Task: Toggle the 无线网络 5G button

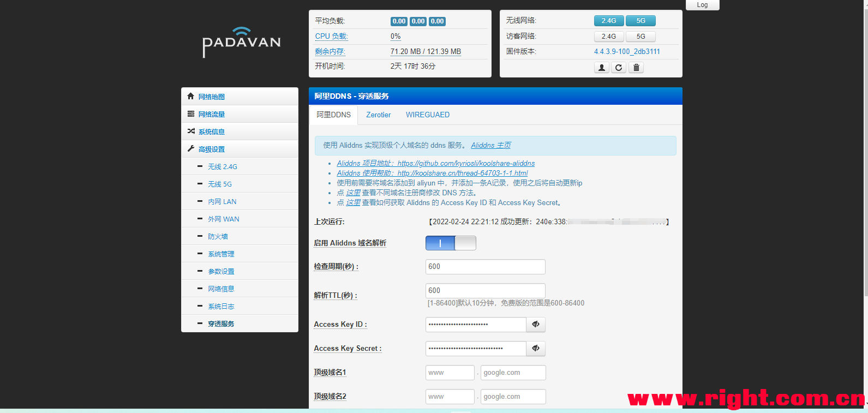Action: point(641,21)
